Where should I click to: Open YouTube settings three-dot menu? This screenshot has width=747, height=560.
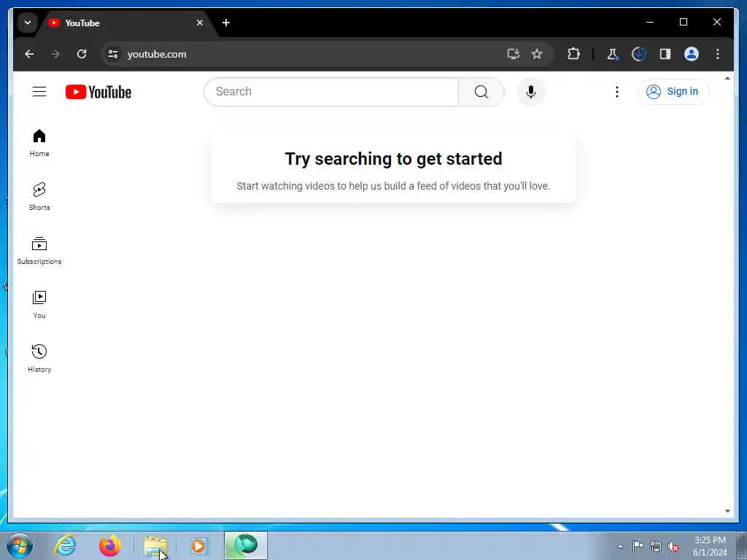617,91
